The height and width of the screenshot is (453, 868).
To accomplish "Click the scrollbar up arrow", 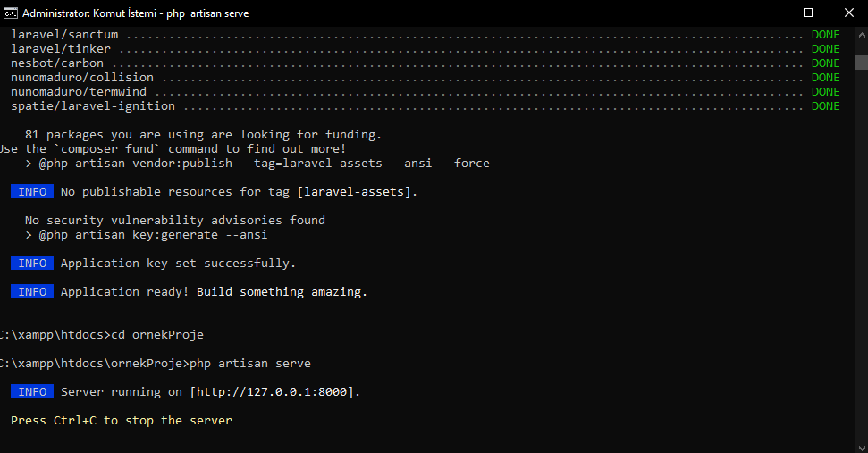I will (862, 34).
